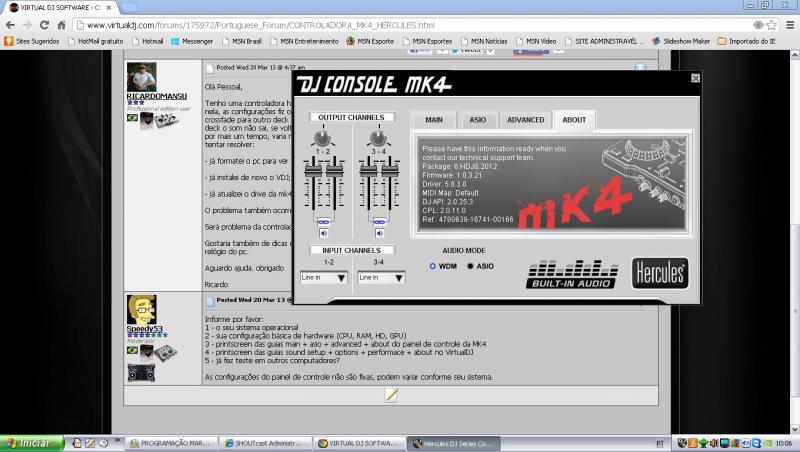Switch to the ASIO tab

click(x=478, y=120)
